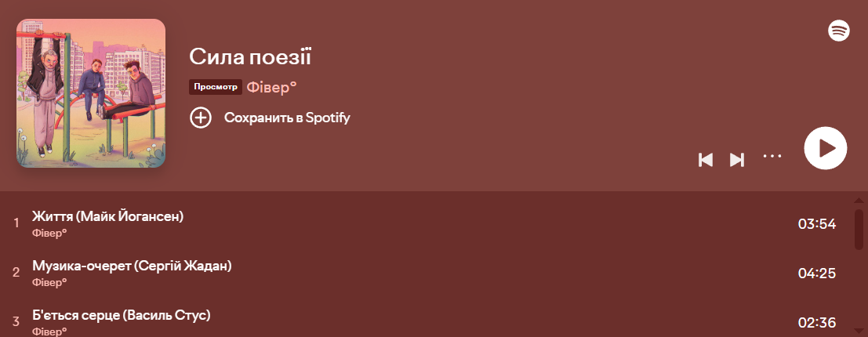Open Фівер° artist link under track one

click(x=49, y=233)
